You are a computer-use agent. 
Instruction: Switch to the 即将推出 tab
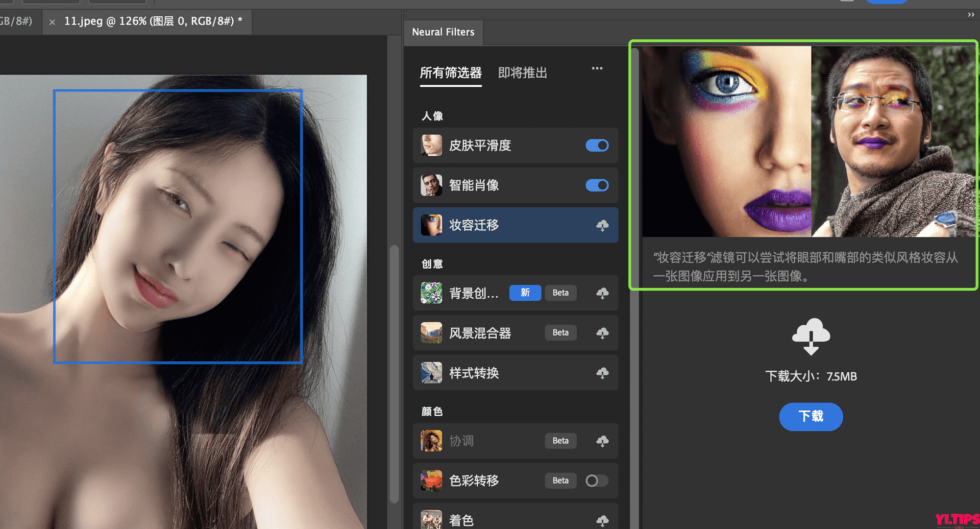(522, 73)
